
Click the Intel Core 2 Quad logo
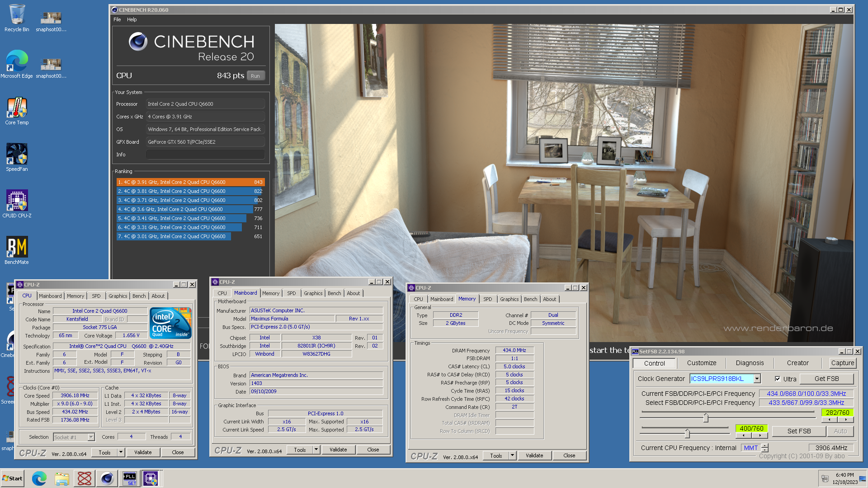(170, 323)
